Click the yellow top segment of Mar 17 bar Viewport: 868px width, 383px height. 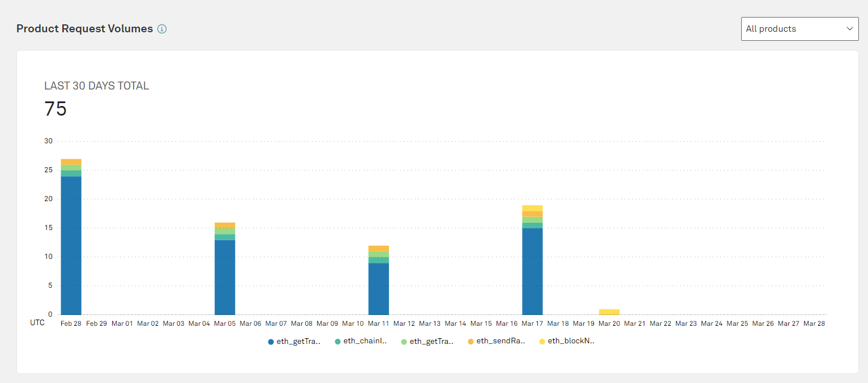click(532, 208)
